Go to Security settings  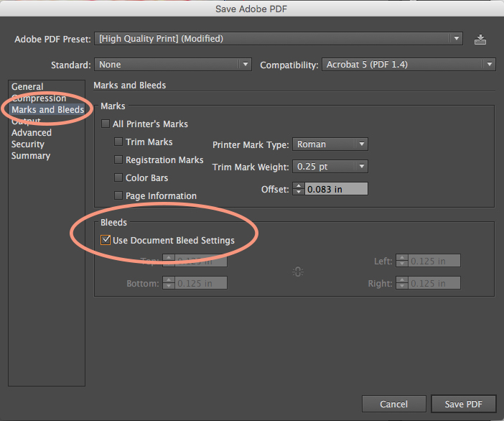pyautogui.click(x=28, y=144)
